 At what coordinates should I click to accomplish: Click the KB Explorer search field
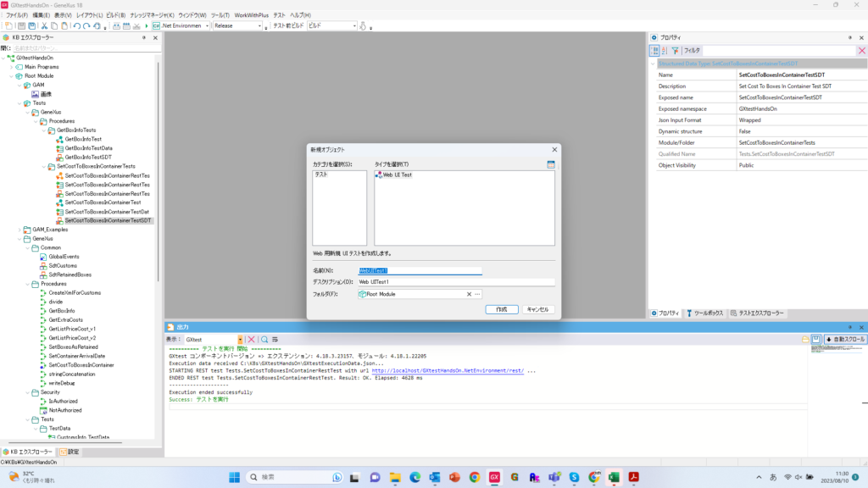[86, 48]
